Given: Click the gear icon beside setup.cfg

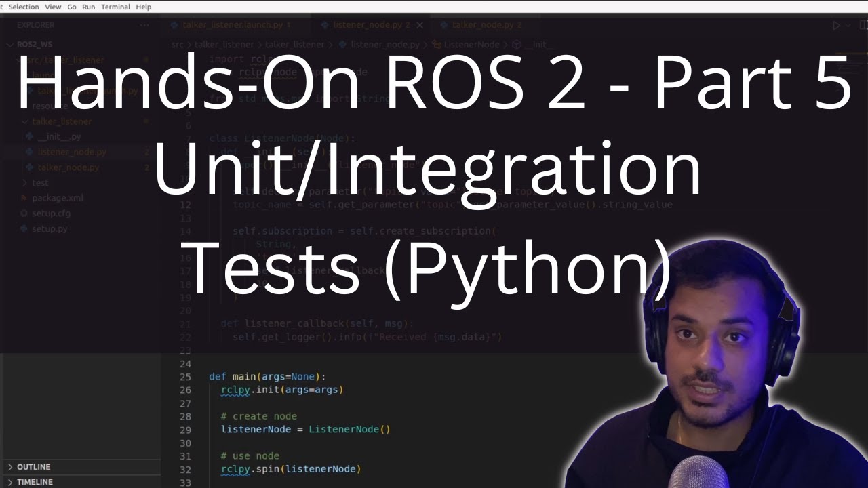Looking at the screenshot, I should point(24,213).
